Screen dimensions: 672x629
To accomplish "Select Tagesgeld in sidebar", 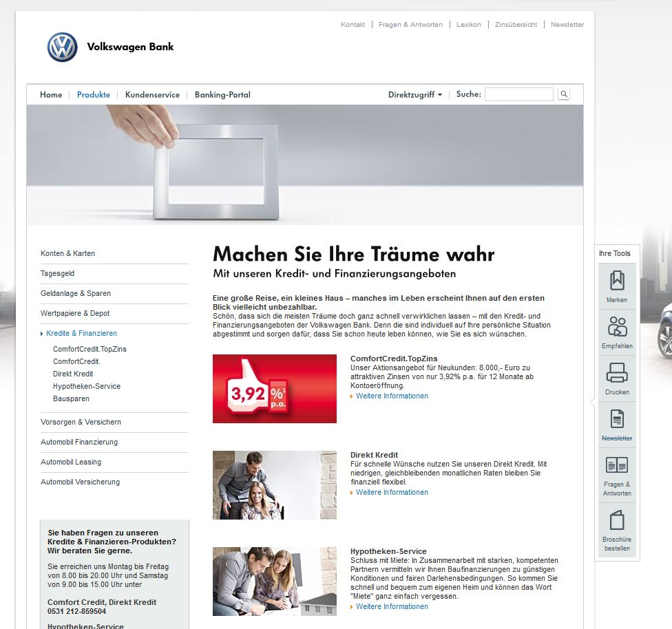I will tap(57, 273).
